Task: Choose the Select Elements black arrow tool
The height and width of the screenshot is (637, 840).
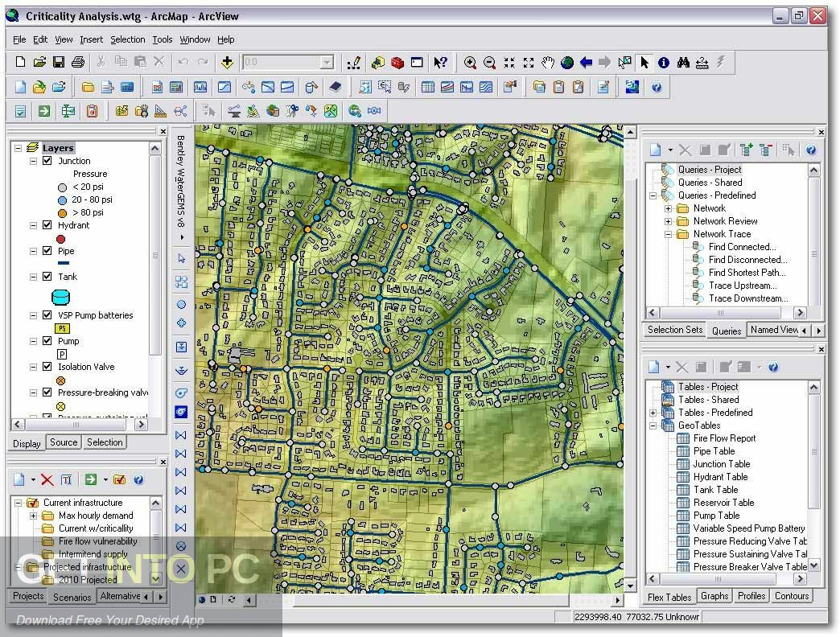Action: coord(644,63)
